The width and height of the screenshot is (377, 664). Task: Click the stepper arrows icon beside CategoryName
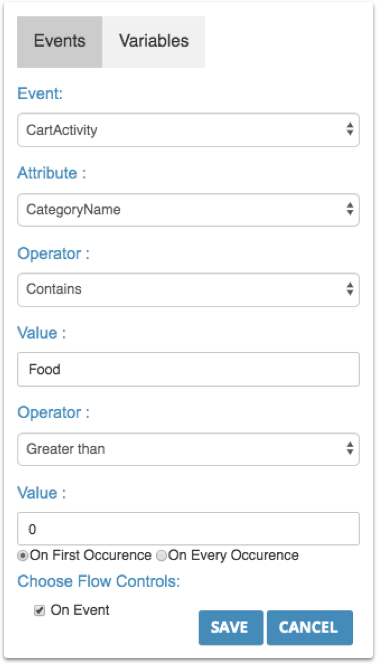coord(349,209)
